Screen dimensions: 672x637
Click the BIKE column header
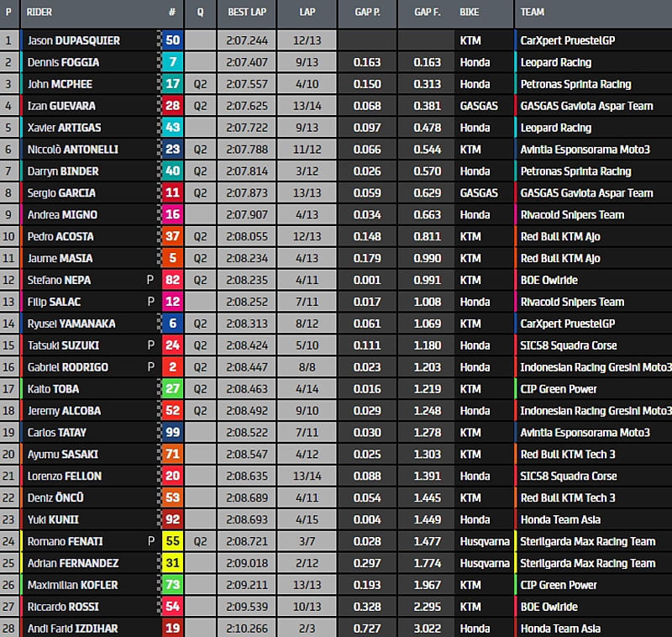tap(470, 13)
